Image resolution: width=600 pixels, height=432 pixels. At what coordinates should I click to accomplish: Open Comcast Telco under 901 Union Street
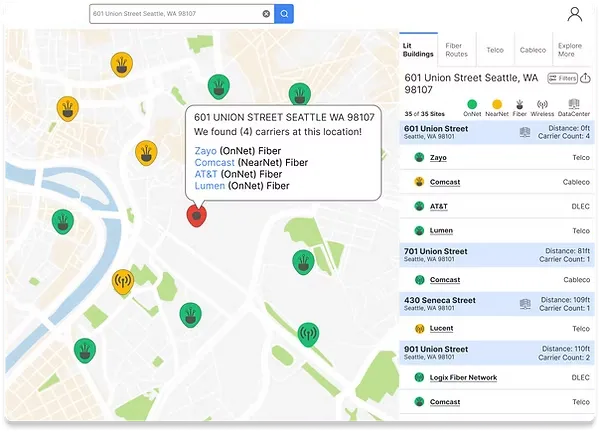point(445,402)
